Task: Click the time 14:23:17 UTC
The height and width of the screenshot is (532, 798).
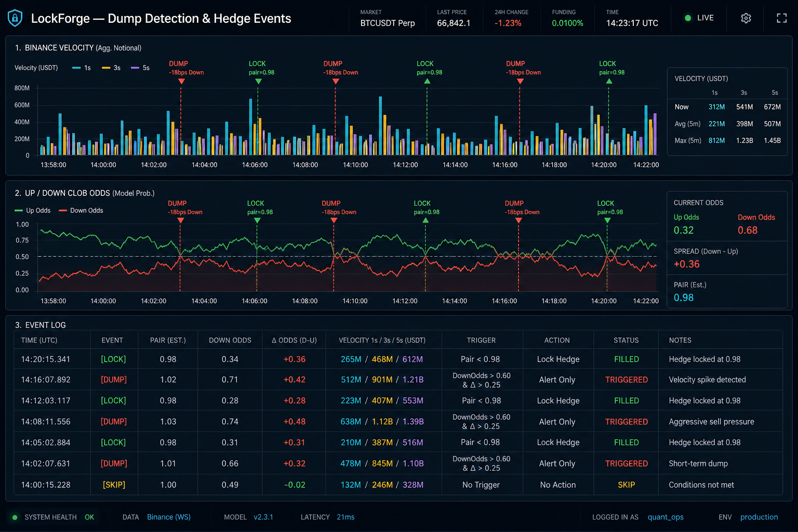Action: pyautogui.click(x=632, y=23)
